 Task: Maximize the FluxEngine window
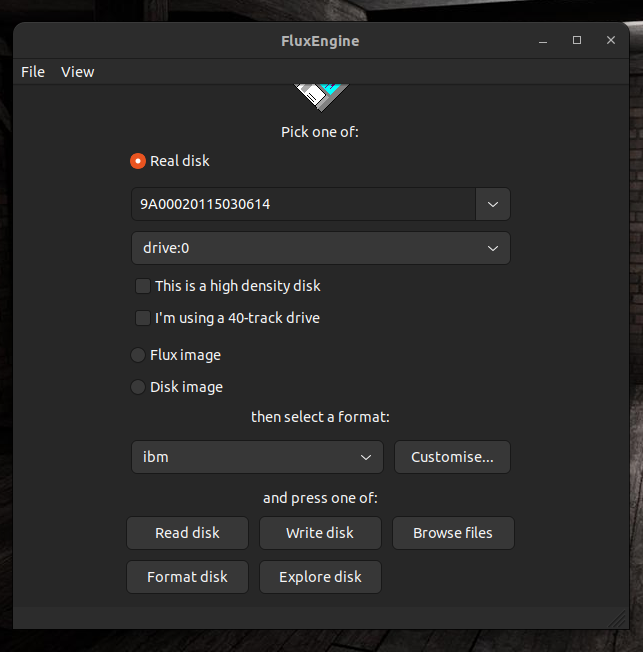tap(577, 40)
